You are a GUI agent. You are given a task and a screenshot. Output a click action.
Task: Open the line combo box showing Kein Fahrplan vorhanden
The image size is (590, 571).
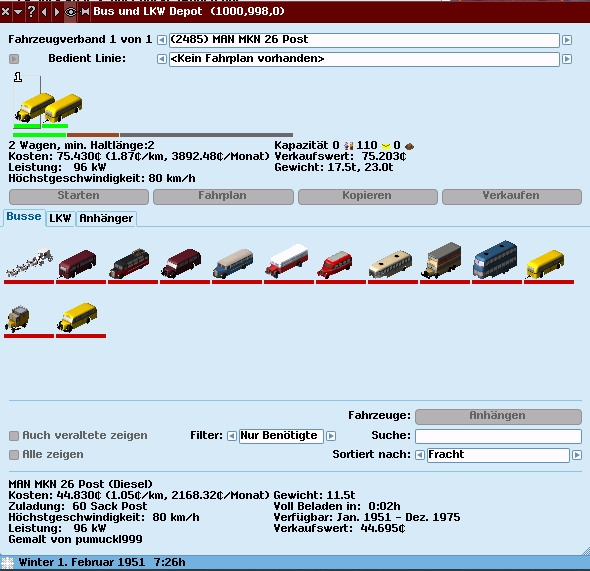click(x=364, y=59)
